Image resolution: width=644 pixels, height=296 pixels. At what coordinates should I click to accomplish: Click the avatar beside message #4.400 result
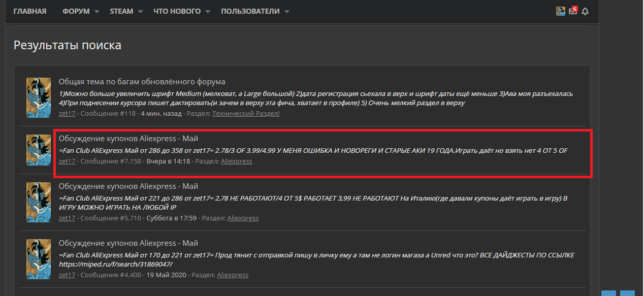[x=39, y=259]
